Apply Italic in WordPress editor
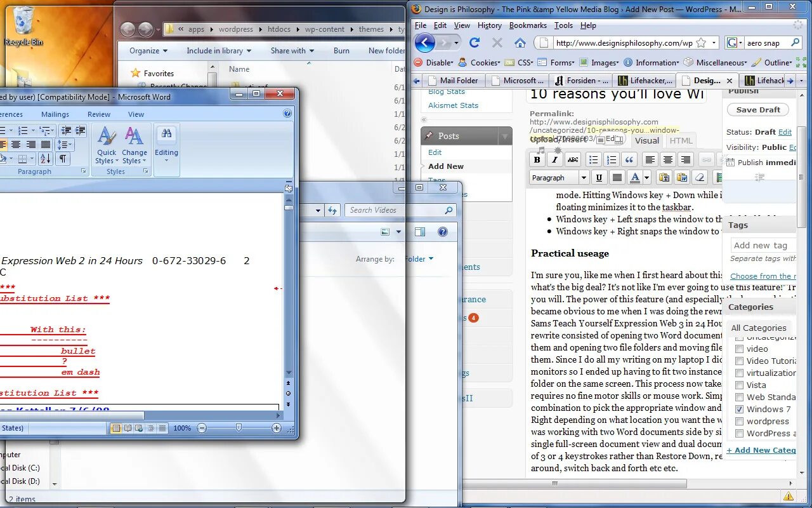The width and height of the screenshot is (812, 508). (x=555, y=159)
